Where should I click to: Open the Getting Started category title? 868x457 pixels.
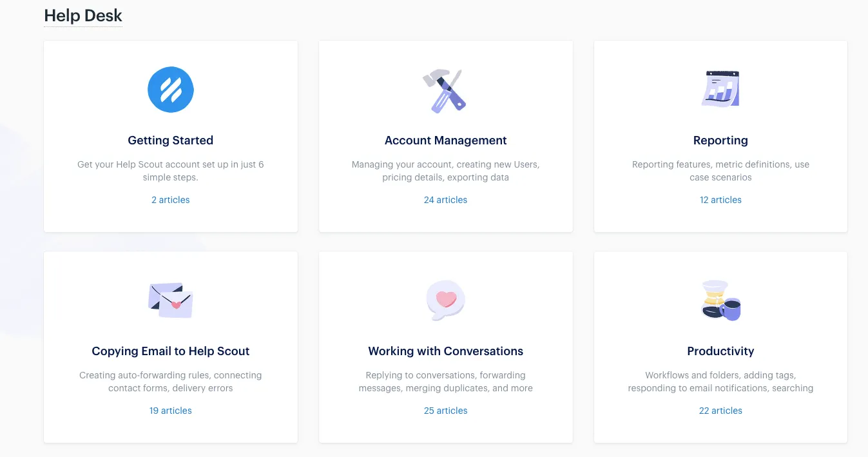(171, 141)
